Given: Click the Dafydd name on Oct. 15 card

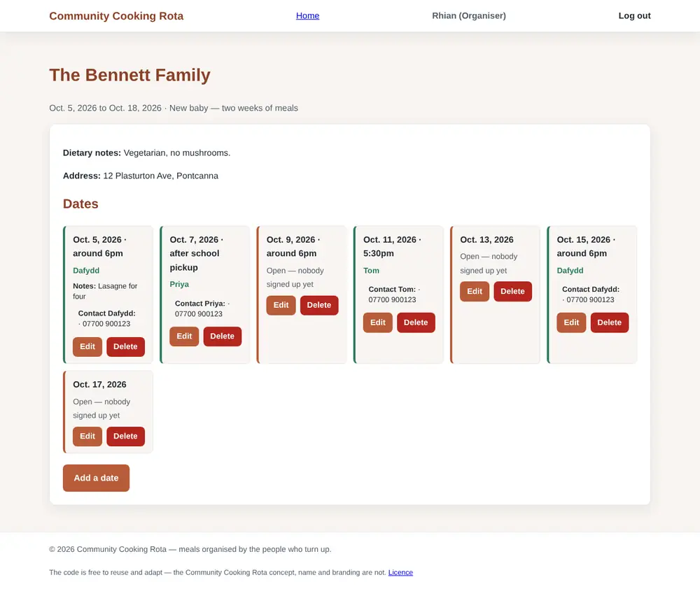Looking at the screenshot, I should (570, 271).
